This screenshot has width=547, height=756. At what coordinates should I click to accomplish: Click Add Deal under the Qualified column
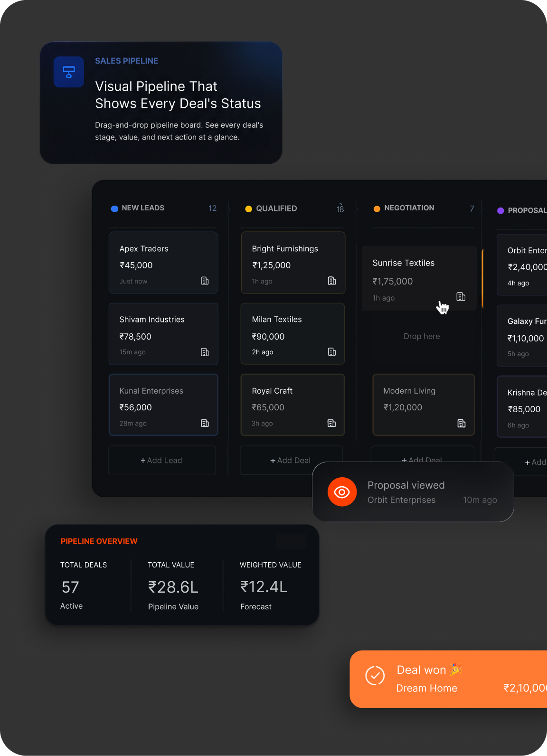291,460
